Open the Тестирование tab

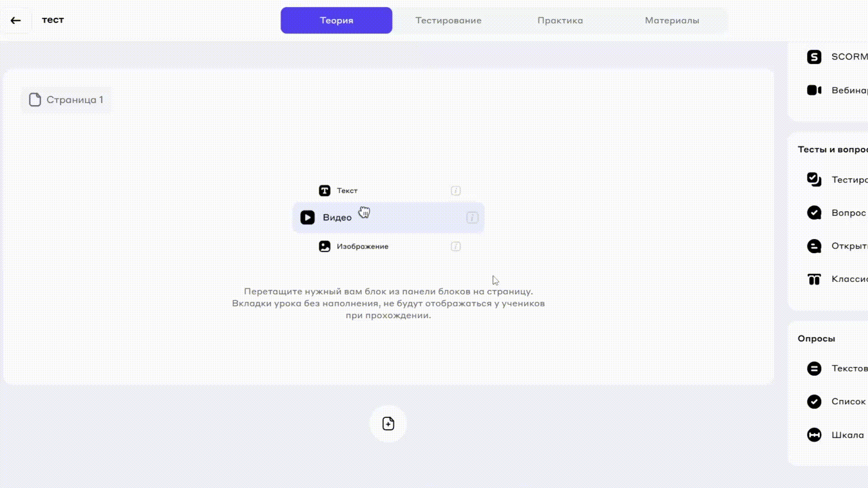point(448,20)
